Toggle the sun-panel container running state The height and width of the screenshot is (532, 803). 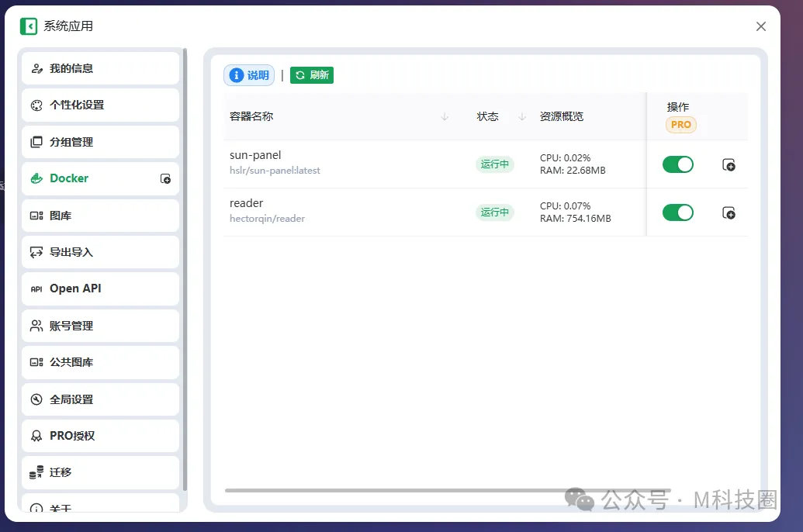(x=677, y=164)
